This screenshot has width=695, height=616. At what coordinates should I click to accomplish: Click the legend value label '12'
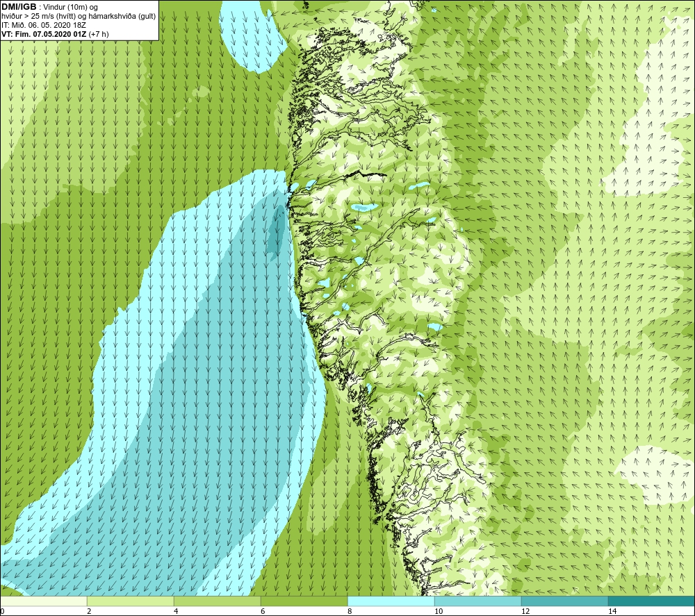(525, 611)
